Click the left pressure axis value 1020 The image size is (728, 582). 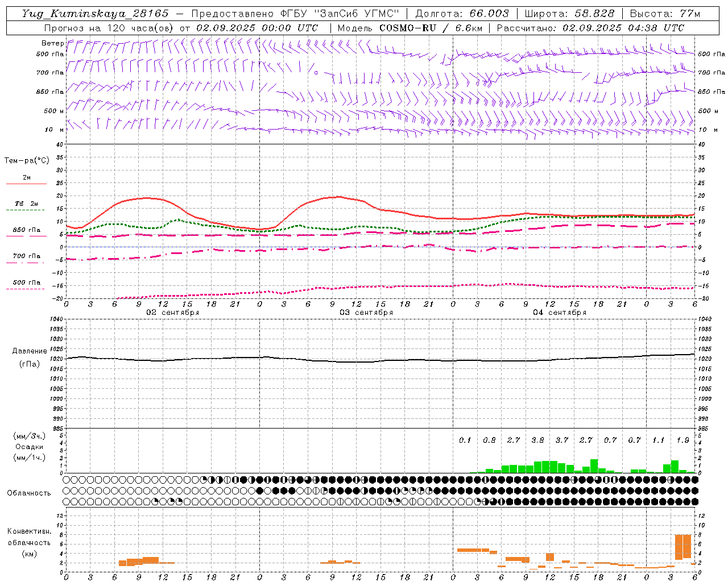(x=57, y=359)
